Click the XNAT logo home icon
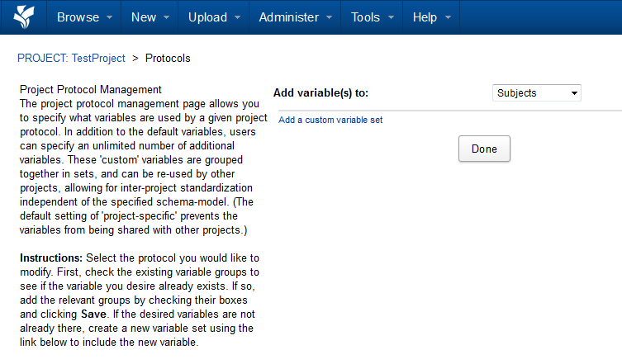Image resolution: width=622 pixels, height=364 pixels. (x=23, y=17)
